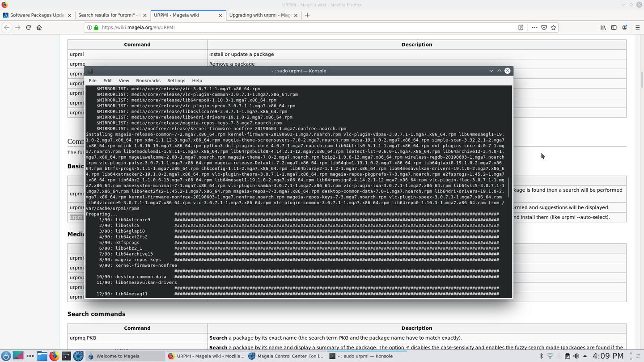The image size is (644, 362).
Task: Show Firefox sidebars
Action: point(614,27)
